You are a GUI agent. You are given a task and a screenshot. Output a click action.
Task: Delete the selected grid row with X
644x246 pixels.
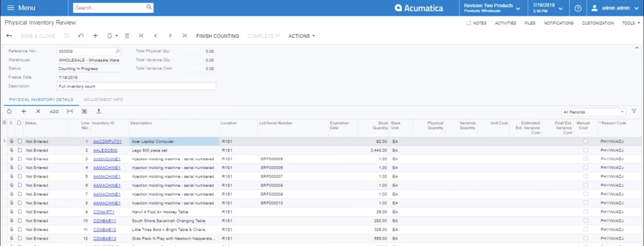coord(38,111)
